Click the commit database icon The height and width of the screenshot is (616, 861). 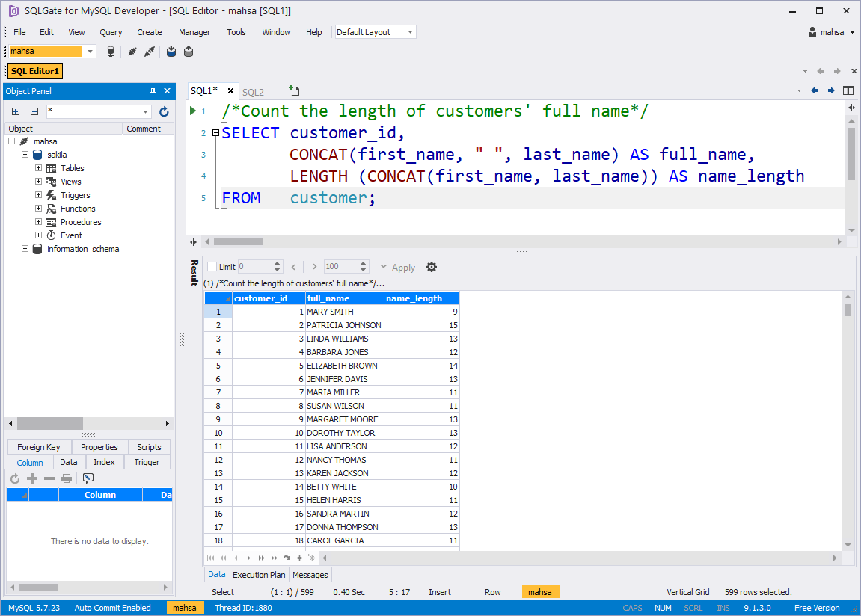[171, 52]
